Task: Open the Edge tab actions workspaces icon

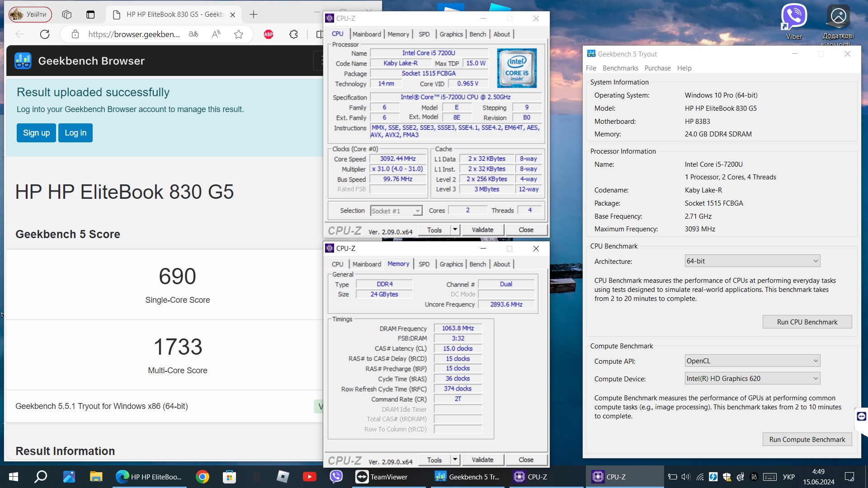Action: [x=67, y=14]
